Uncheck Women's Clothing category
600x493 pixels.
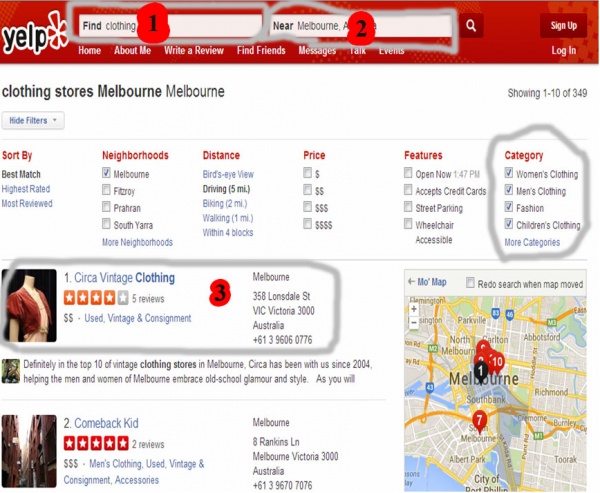coord(509,173)
